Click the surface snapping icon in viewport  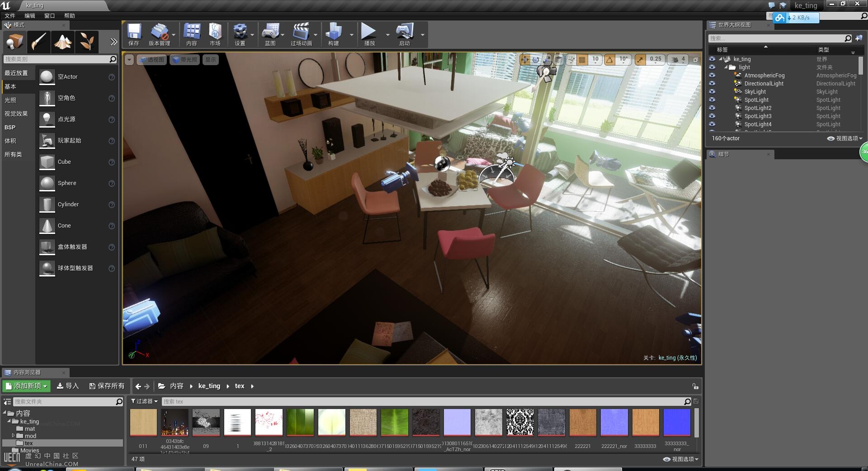click(x=571, y=59)
